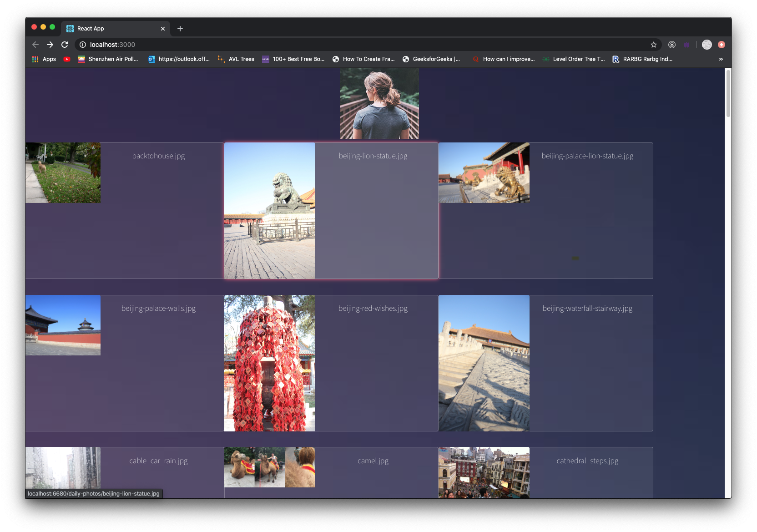This screenshot has width=757, height=532.
Task: Click the beijing-waterfall-stairway.jpg label
Action: pos(587,308)
